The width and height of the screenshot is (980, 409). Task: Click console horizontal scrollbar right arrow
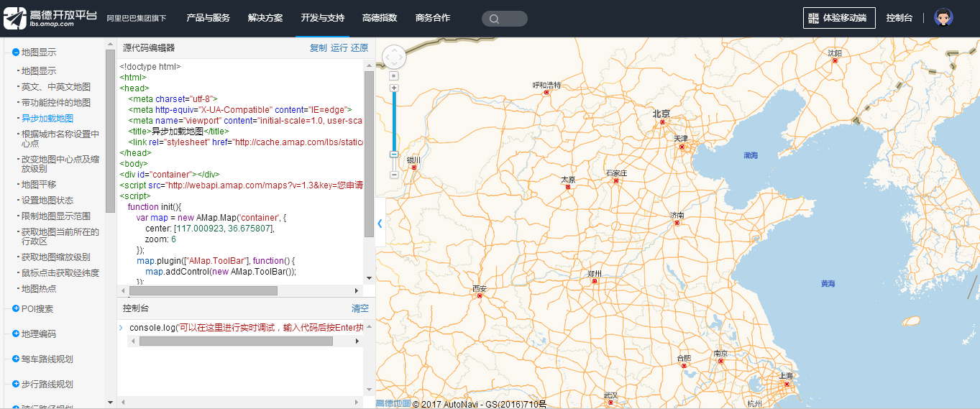click(x=357, y=341)
